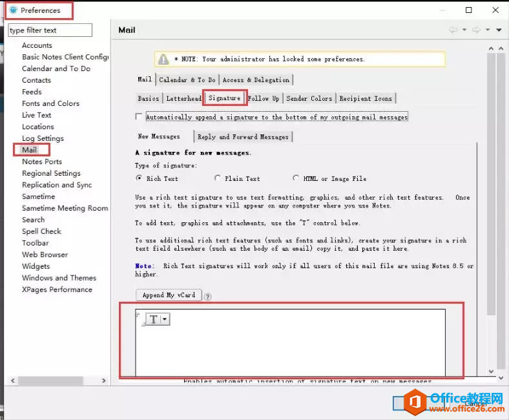The height and width of the screenshot is (420, 509).
Task: Select Search preference page
Action: [x=34, y=220]
